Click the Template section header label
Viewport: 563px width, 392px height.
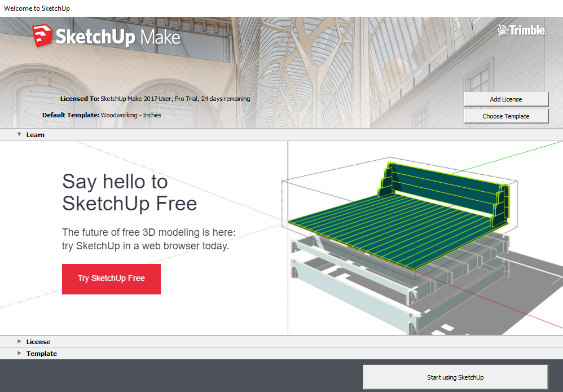coord(42,354)
